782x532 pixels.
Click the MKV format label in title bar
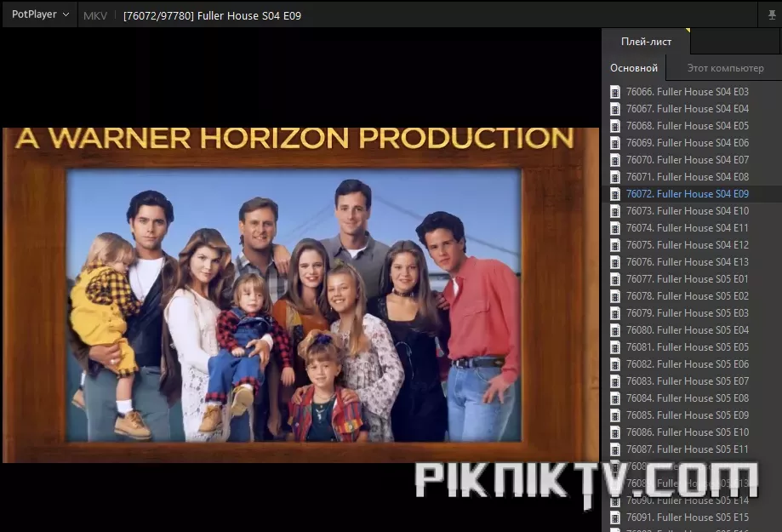pyautogui.click(x=95, y=15)
